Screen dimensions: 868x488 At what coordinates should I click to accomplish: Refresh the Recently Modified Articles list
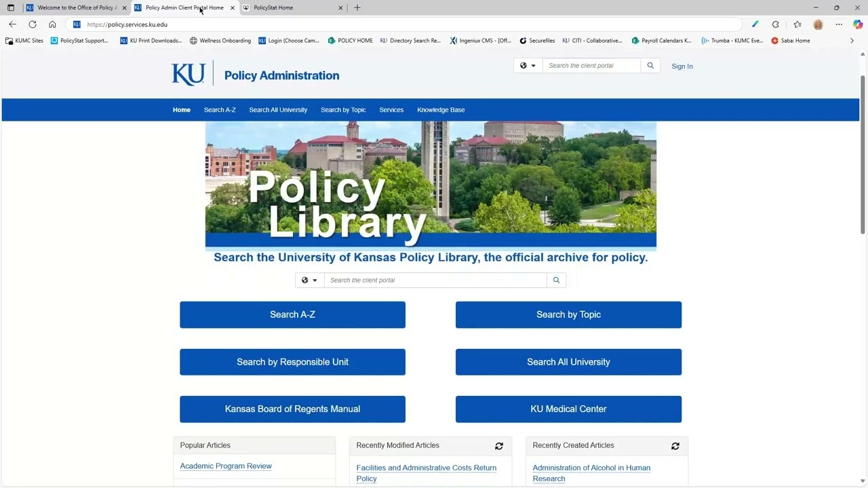pos(499,446)
